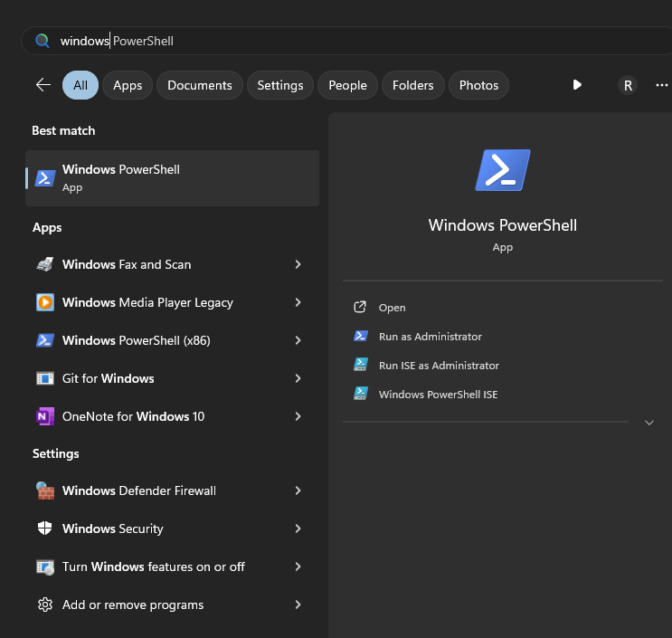Open the Windows Security setting
Viewport: 672px width, 638px height.
(172, 528)
